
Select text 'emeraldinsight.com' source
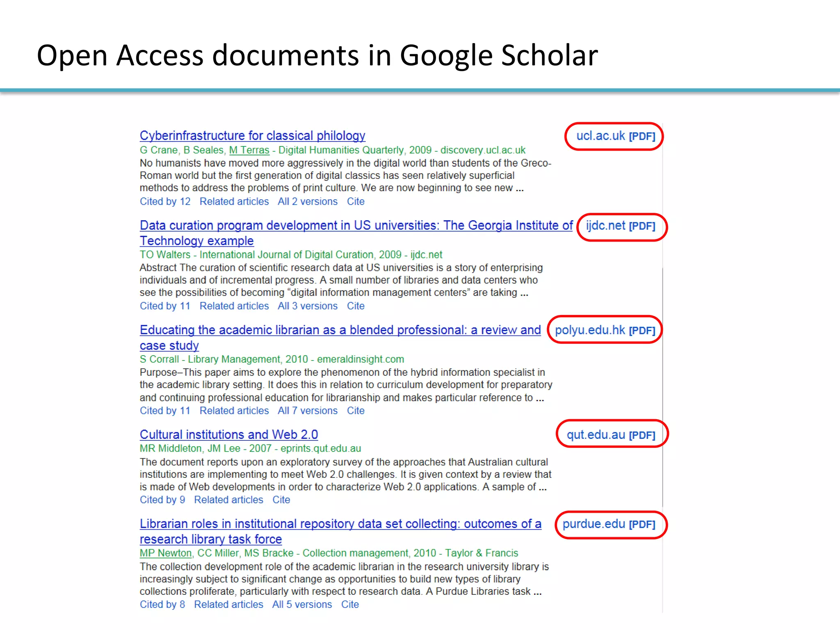pyautogui.click(x=361, y=359)
